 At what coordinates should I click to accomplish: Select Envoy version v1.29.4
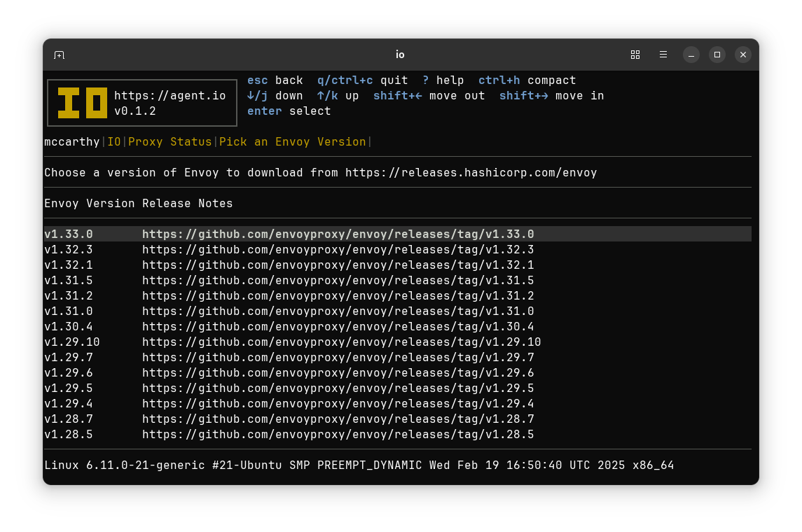click(x=69, y=404)
